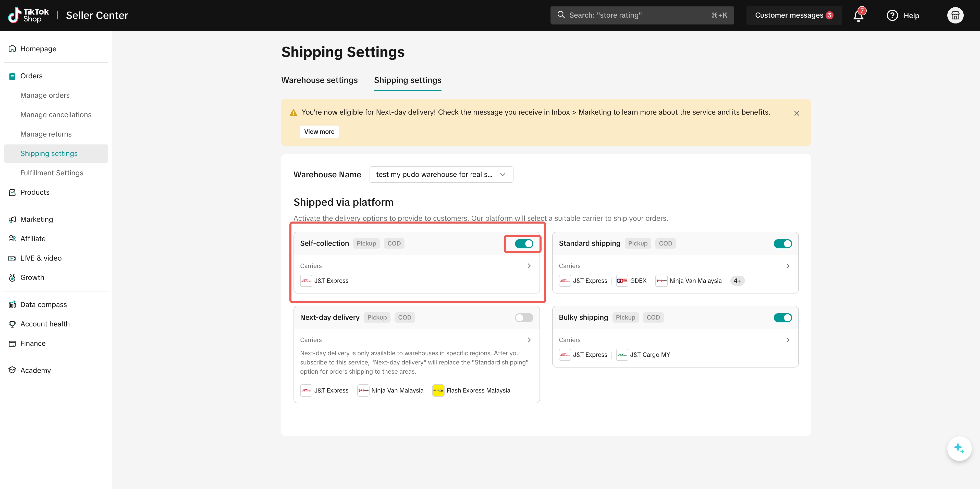Open Manage returns in sidebar

46,134
